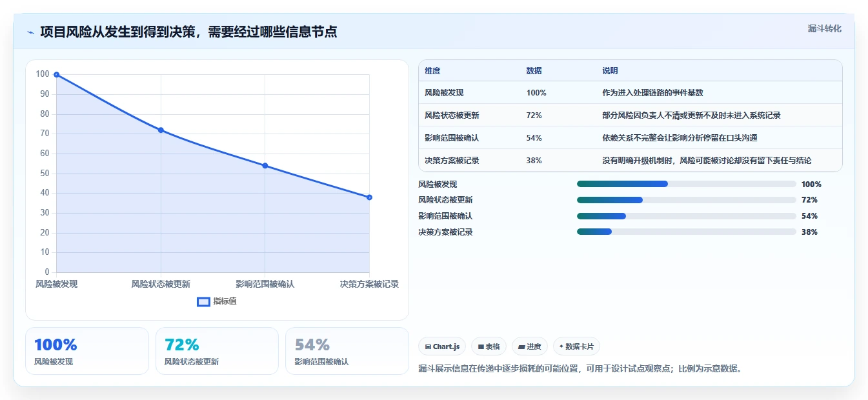This screenshot has width=868, height=400.
Task: Click description starting 没有明确升级机制时
Action: tap(707, 161)
